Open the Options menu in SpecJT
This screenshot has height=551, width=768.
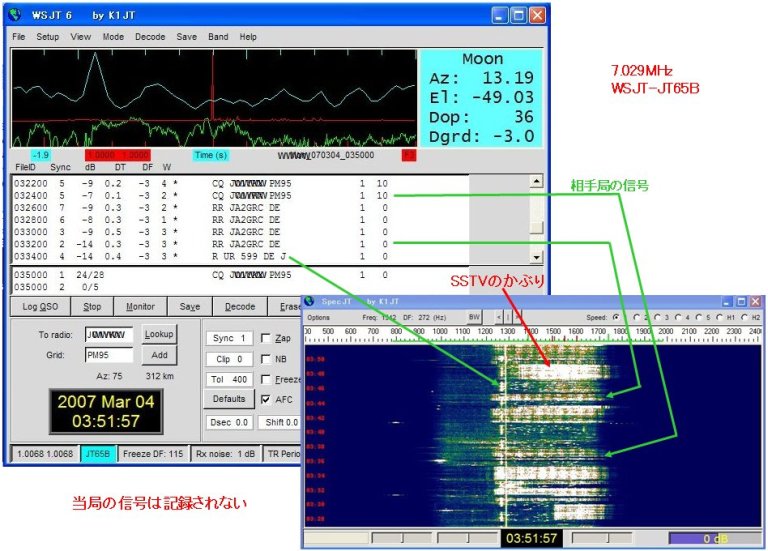tap(318, 317)
